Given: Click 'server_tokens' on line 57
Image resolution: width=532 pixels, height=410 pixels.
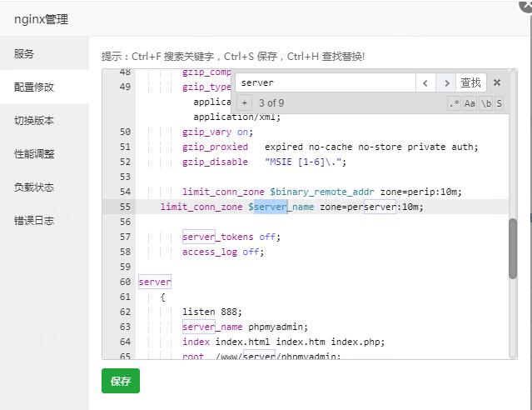Looking at the screenshot, I should (x=218, y=237).
